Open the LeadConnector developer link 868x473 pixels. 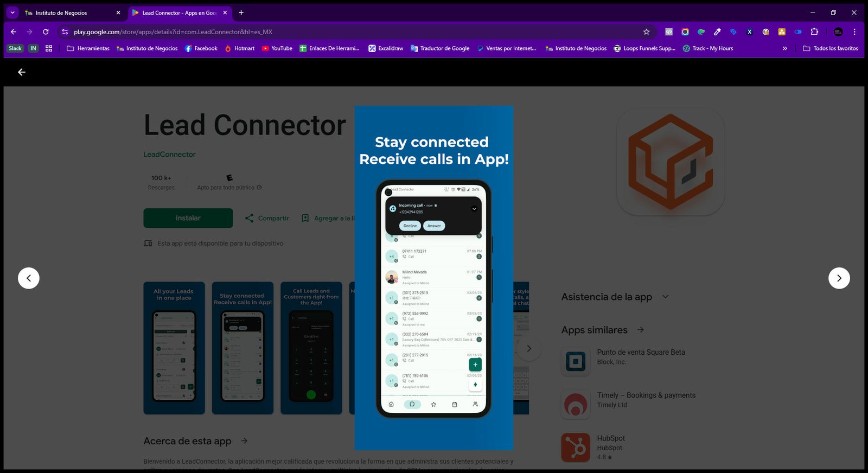point(169,155)
